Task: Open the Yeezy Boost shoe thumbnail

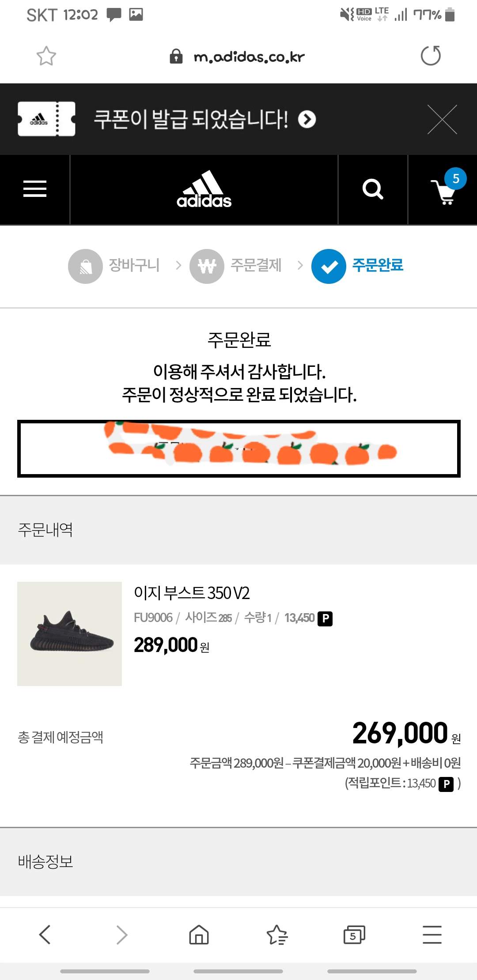Action: (69, 633)
